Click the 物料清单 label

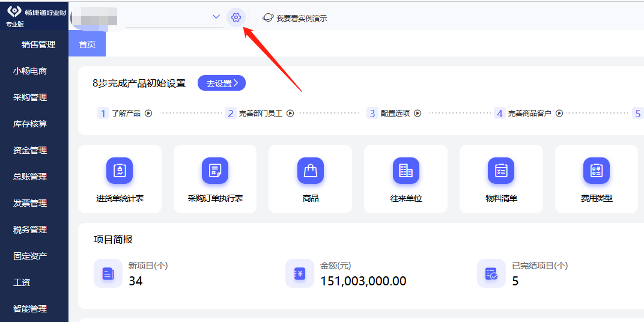coord(501,199)
